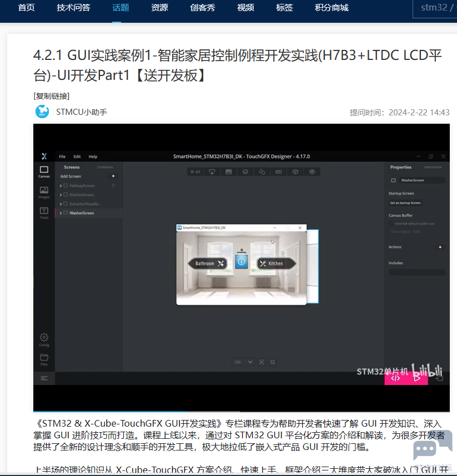Viewport: 457px width, 476px height.
Task: Open the zoom 100 dropdown
Action: (x=243, y=362)
